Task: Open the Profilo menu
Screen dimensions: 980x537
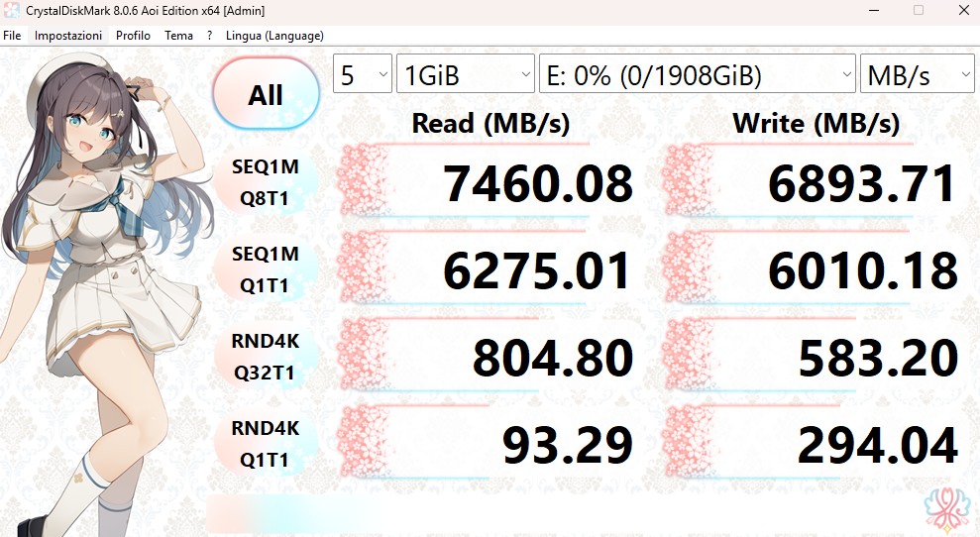Action: [x=133, y=36]
